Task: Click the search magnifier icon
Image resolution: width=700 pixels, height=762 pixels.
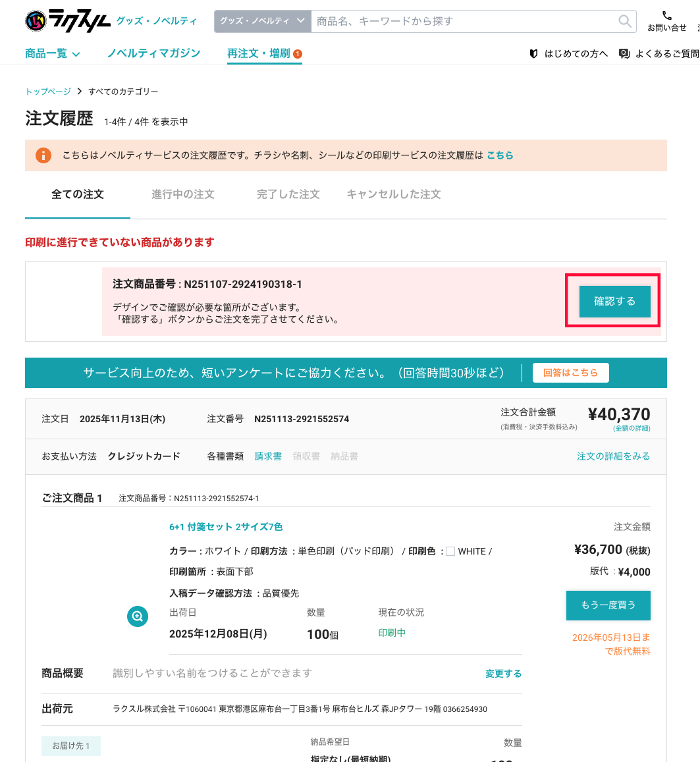Action: point(625,21)
